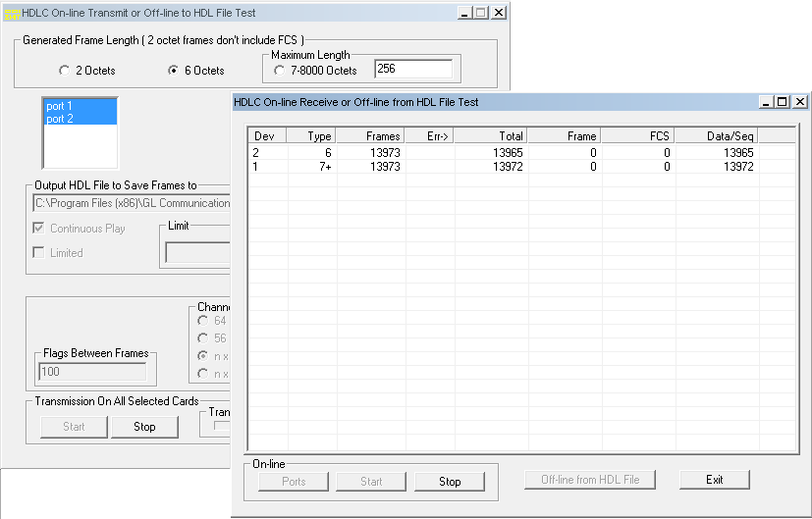Select the Dev 1 row in the table
Viewport: 812px width, 519px height.
(521, 167)
